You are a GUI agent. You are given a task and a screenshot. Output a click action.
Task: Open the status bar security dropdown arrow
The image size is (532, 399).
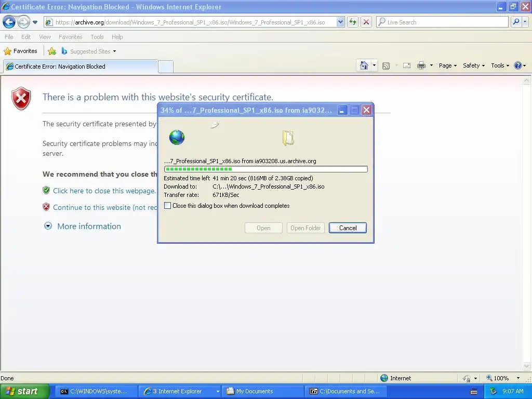click(475, 378)
